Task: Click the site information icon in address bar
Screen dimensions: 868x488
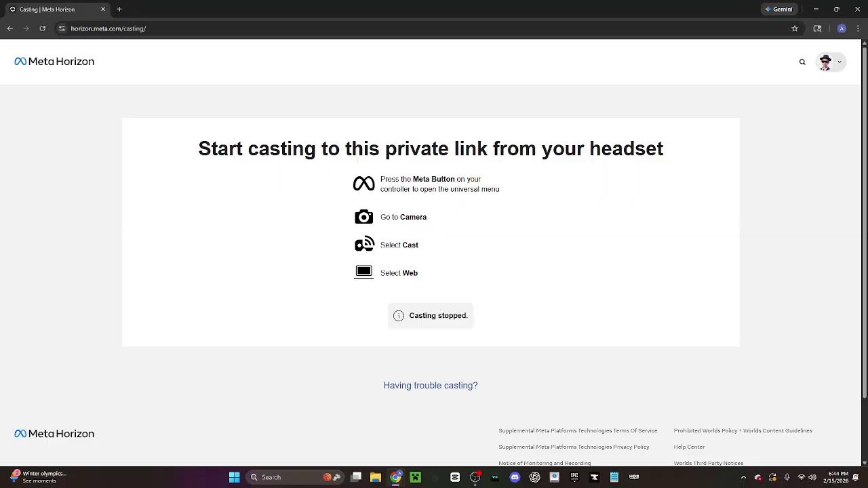Action: point(62,28)
